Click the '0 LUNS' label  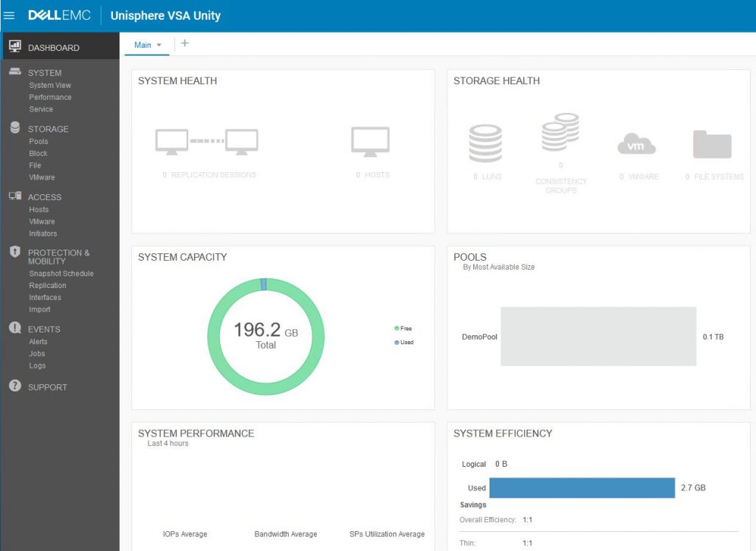[x=487, y=177]
